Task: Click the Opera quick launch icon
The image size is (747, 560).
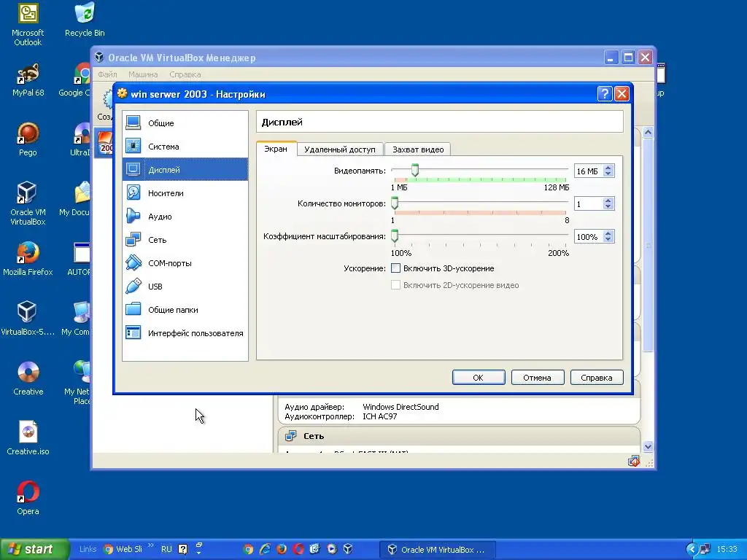Action: [x=298, y=549]
